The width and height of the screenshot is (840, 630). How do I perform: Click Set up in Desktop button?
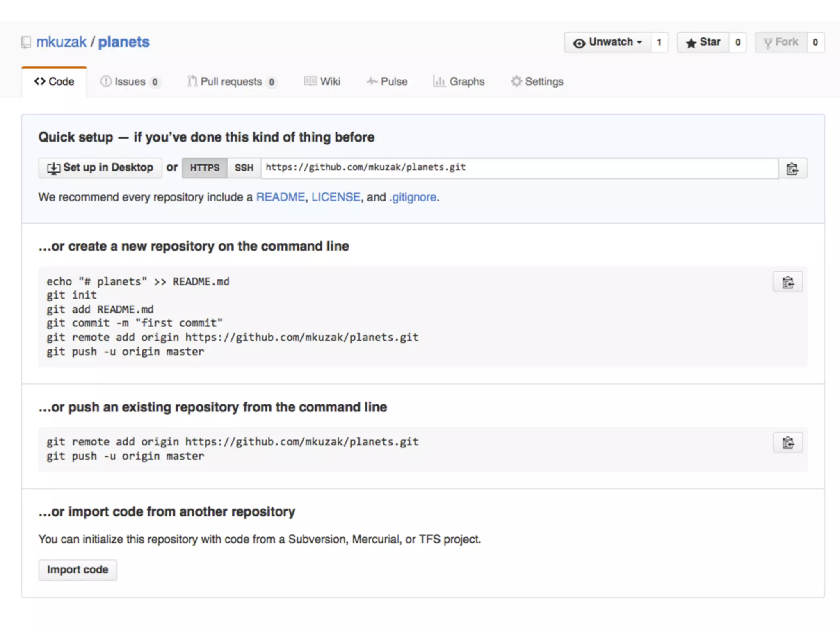pyautogui.click(x=100, y=168)
